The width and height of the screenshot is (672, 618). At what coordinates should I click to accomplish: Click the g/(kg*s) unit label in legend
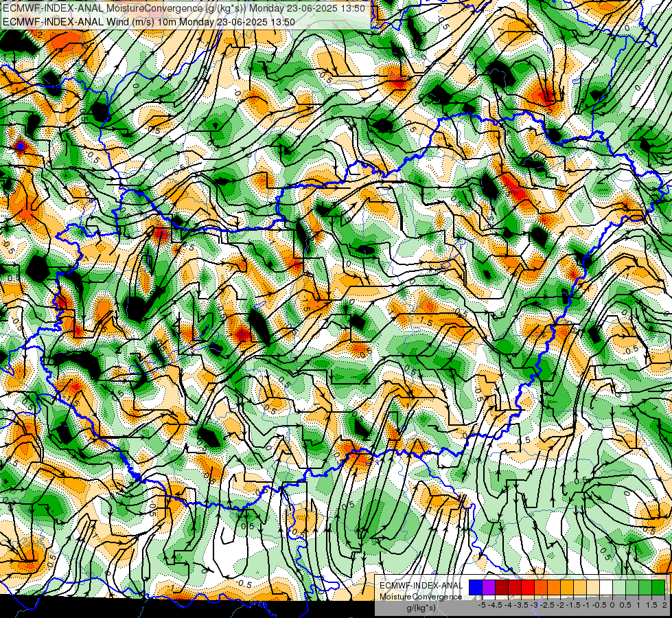(421, 608)
